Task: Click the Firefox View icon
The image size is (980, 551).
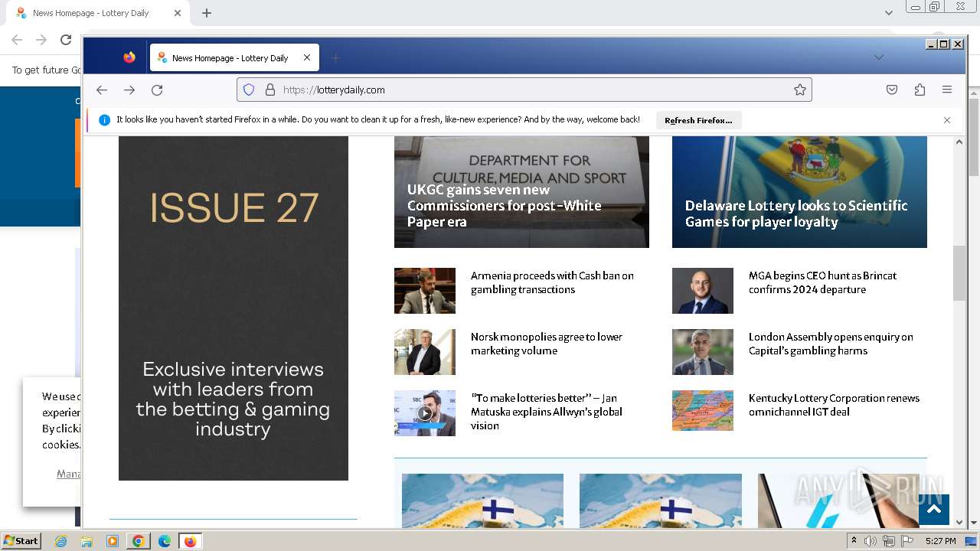Action: tap(129, 57)
